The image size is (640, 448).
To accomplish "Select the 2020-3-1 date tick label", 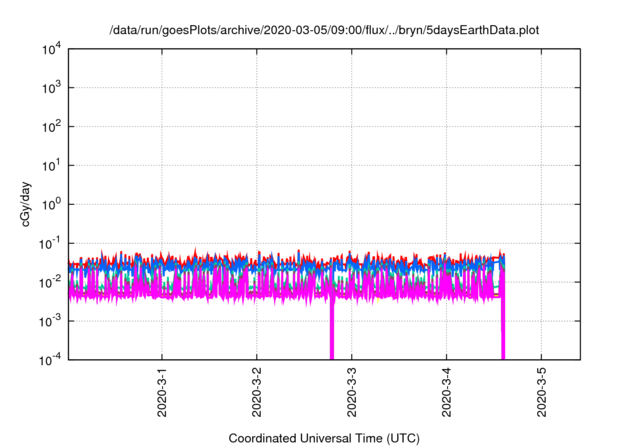I will tap(162, 392).
